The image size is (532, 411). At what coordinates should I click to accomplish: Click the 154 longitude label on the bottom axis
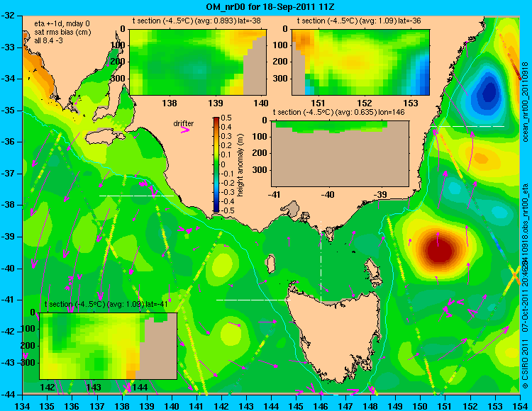[x=519, y=405]
